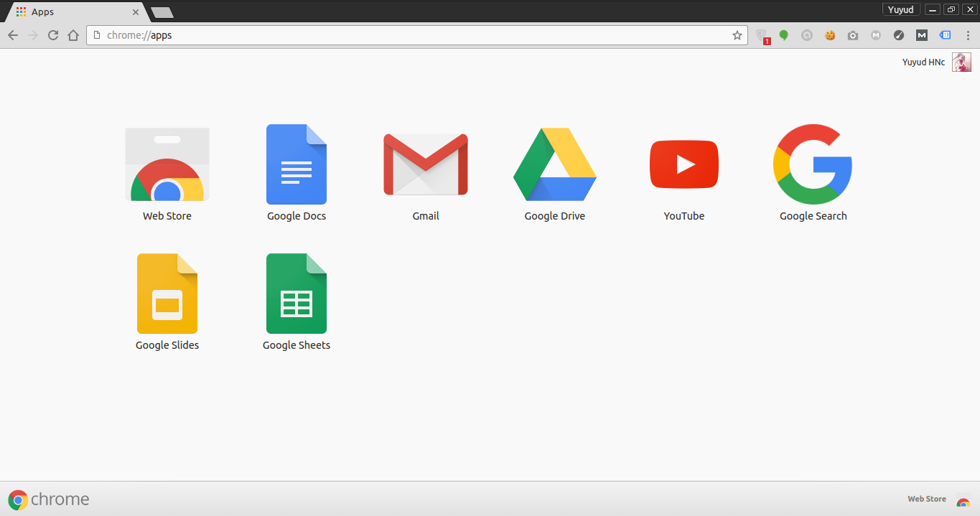Screen dimensions: 980x516
Task: Open the cookie extension icon
Action: [x=830, y=35]
